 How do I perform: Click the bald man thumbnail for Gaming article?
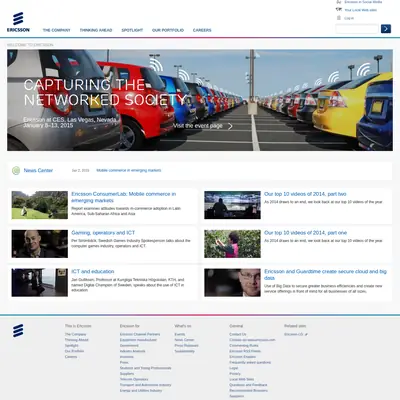tap(40, 244)
